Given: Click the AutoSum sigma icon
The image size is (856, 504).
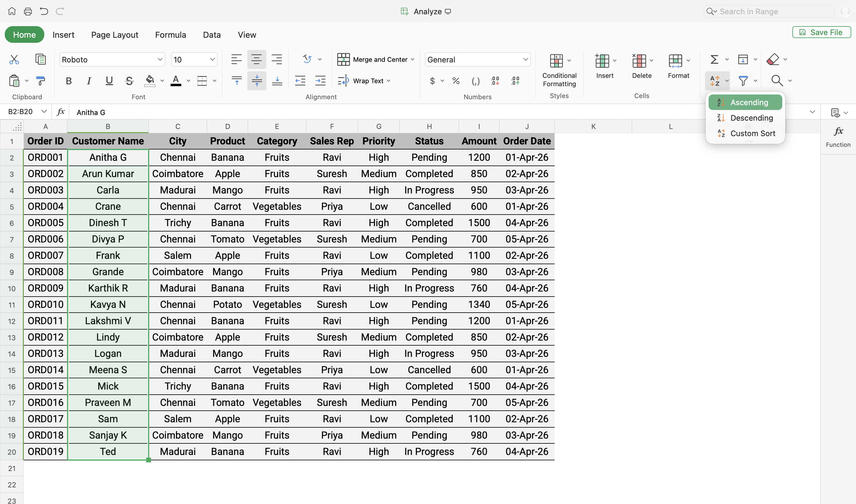Looking at the screenshot, I should click(714, 60).
